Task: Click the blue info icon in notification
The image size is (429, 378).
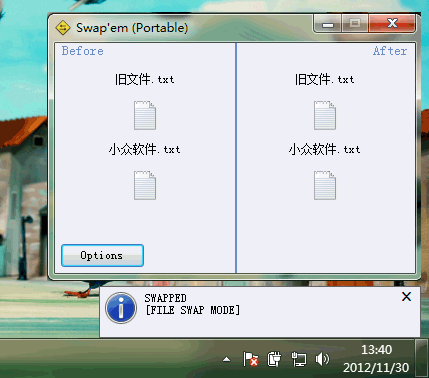Action: click(x=121, y=308)
